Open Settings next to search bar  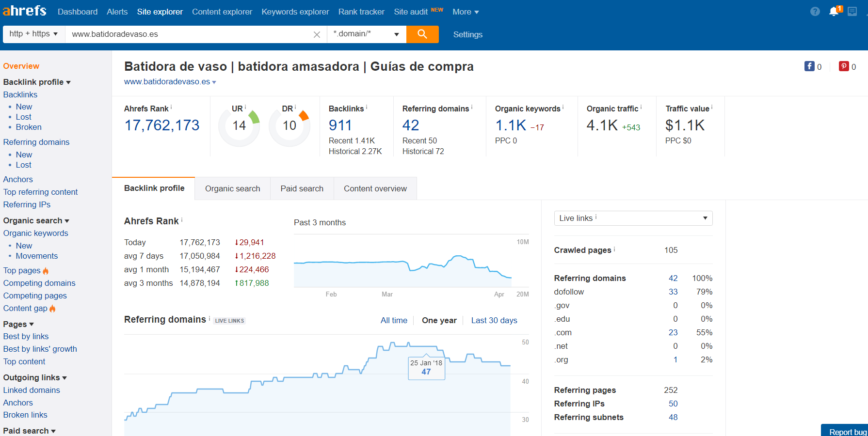pyautogui.click(x=468, y=34)
